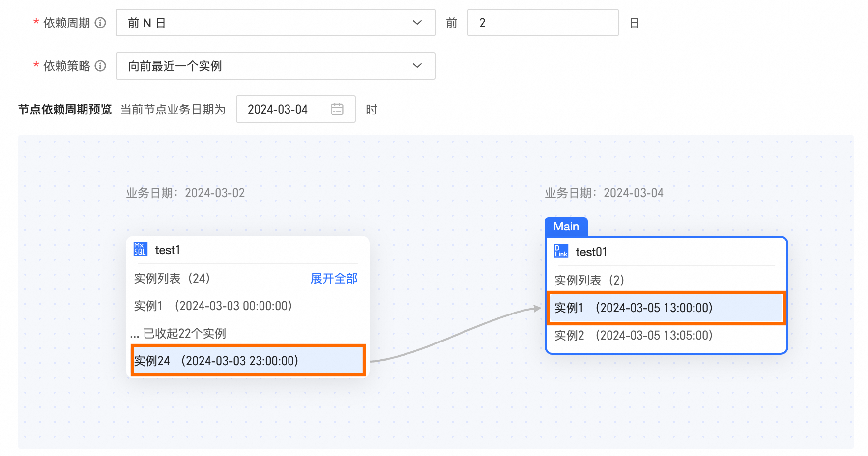Click the test01 node title
868x456 pixels.
(x=591, y=252)
